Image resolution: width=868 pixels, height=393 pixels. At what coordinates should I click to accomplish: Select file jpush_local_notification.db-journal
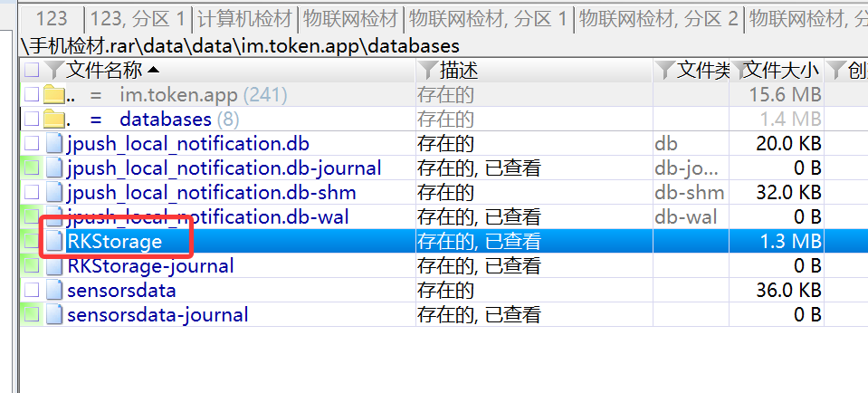224,168
